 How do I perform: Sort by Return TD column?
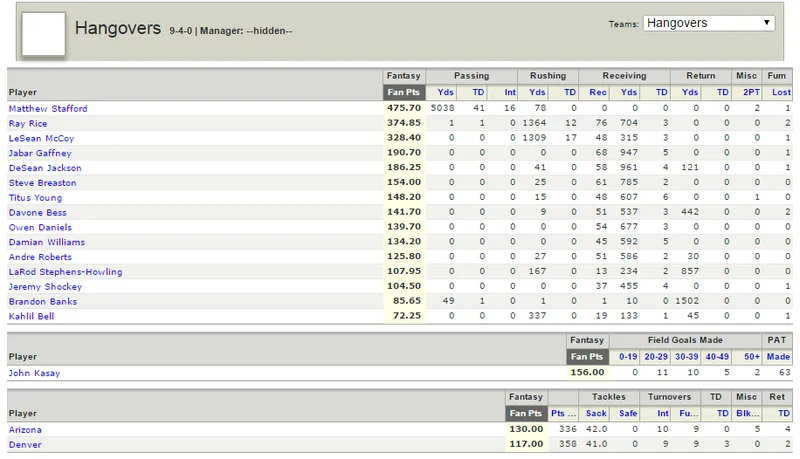pyautogui.click(x=723, y=92)
